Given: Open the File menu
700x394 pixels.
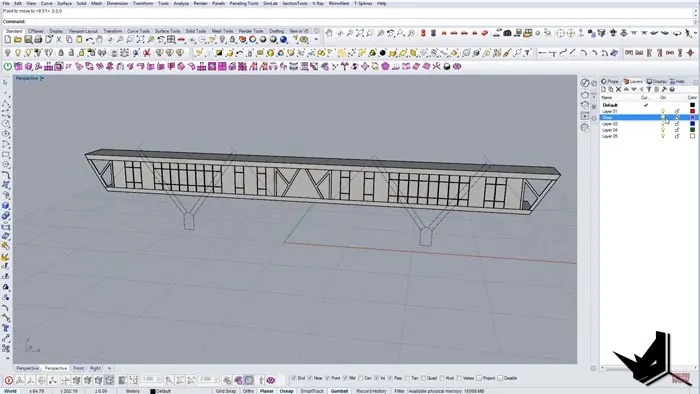Looking at the screenshot, I should coord(6,3).
